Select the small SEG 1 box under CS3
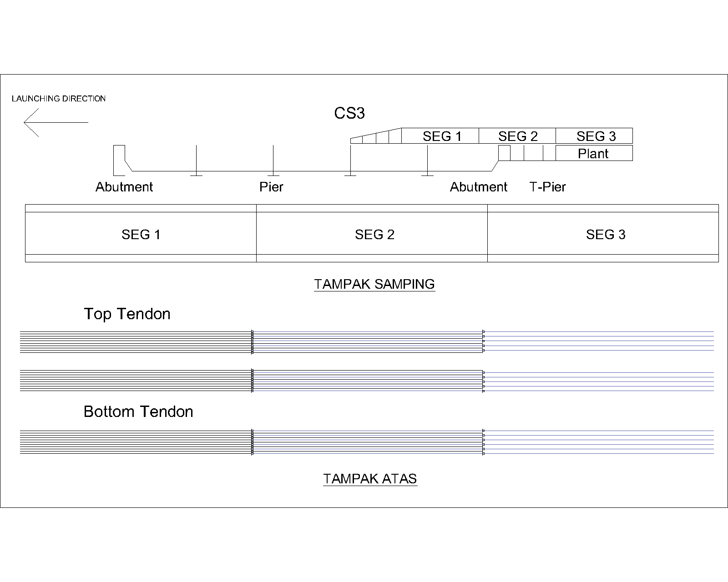The height and width of the screenshot is (582, 728). (x=440, y=136)
